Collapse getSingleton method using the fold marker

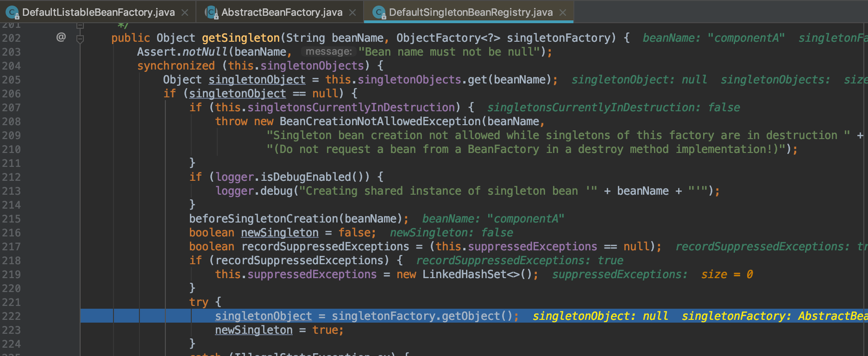point(80,39)
